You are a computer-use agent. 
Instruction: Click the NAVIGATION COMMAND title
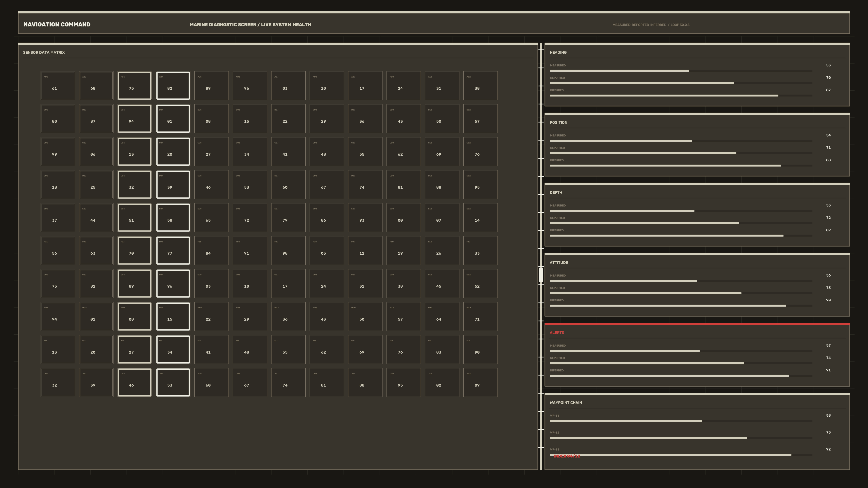pyautogui.click(x=57, y=25)
